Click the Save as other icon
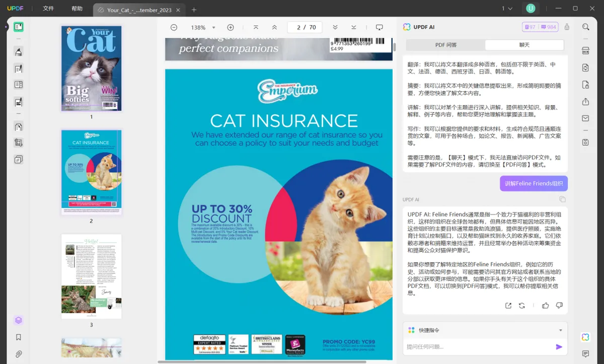Screen dimensions: 604x364 [x=585, y=142]
